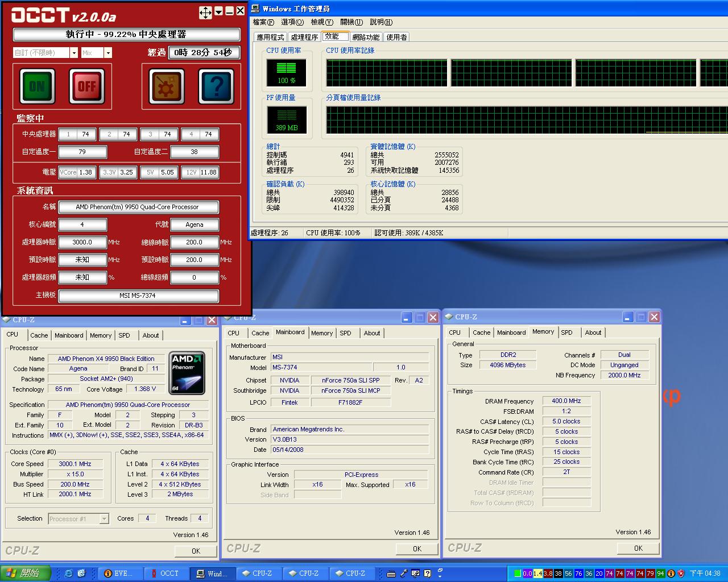Click OK in the CPU-Z Memory window
Screen dimensions: 728x582
(638, 548)
